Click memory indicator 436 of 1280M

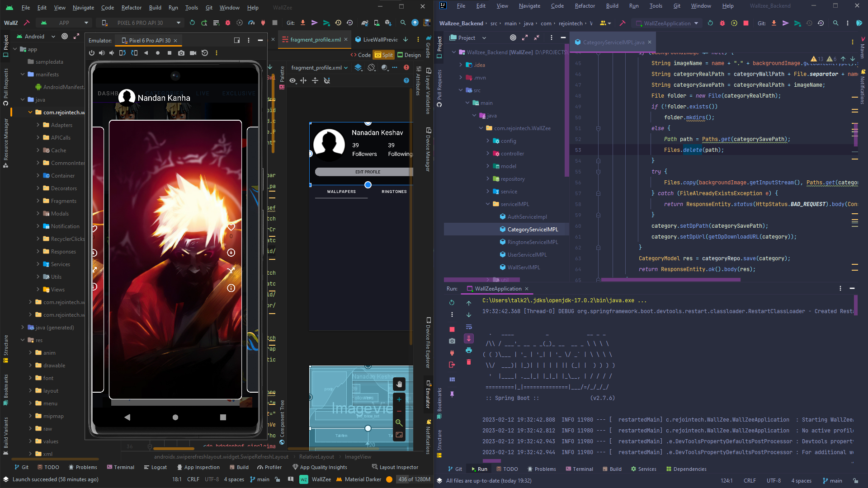click(414, 479)
